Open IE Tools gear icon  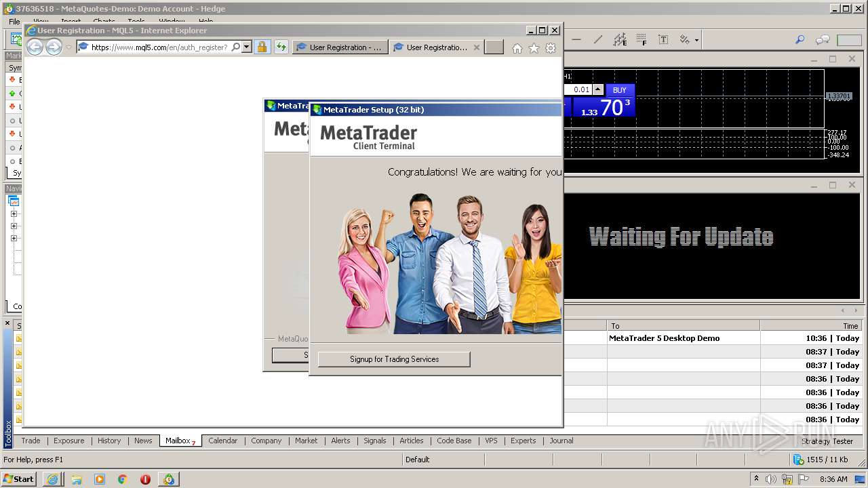[x=551, y=48]
